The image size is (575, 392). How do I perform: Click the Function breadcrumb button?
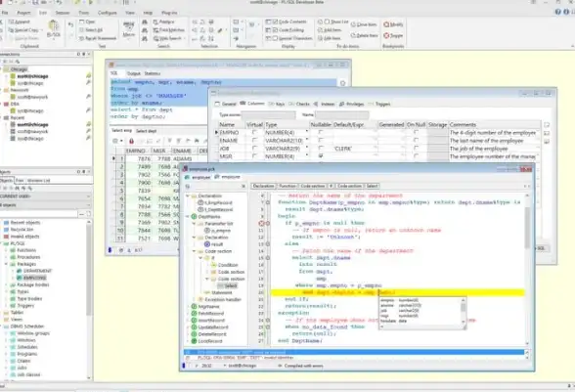(287, 187)
